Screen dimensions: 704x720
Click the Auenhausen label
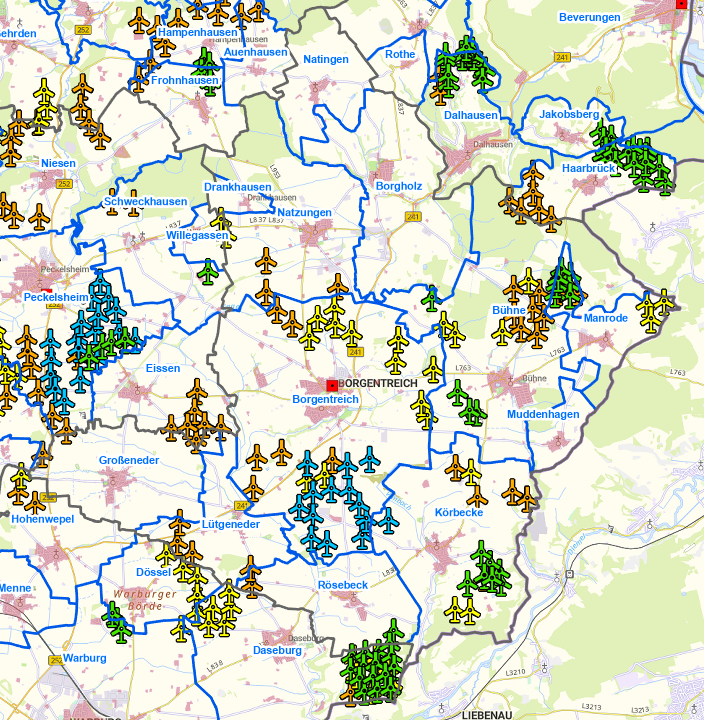coord(255,52)
